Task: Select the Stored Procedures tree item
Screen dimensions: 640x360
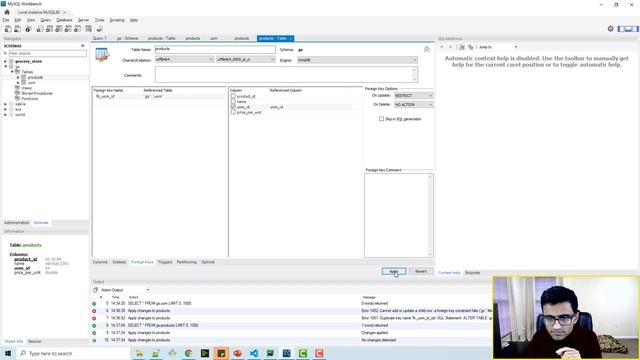Action: pyautogui.click(x=37, y=93)
